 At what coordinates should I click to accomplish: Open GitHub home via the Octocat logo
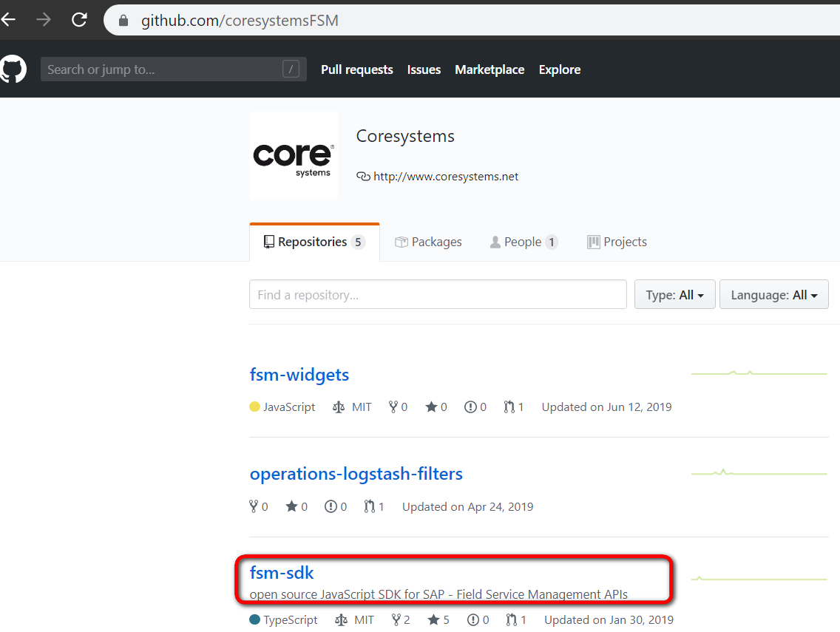(x=13, y=69)
